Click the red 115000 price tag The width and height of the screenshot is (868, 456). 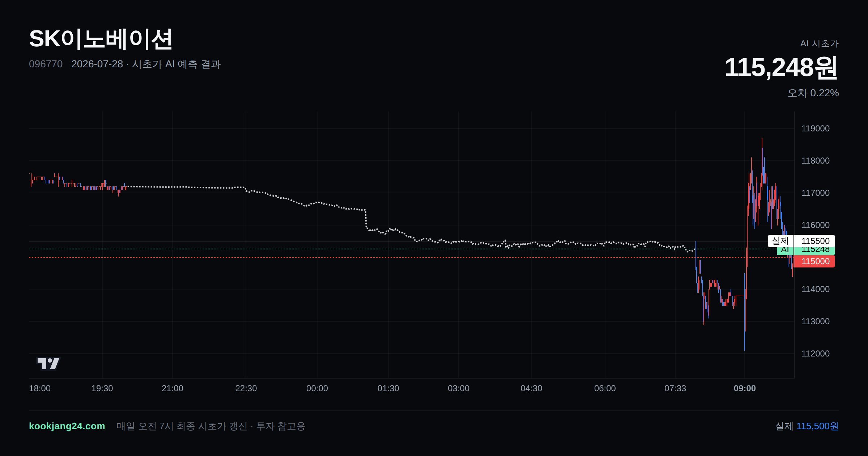(814, 261)
